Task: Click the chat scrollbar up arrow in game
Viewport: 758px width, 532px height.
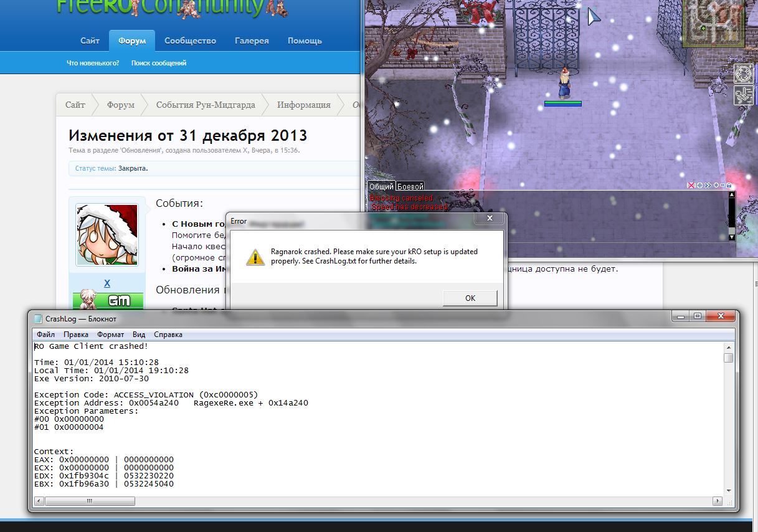Action: (x=731, y=195)
